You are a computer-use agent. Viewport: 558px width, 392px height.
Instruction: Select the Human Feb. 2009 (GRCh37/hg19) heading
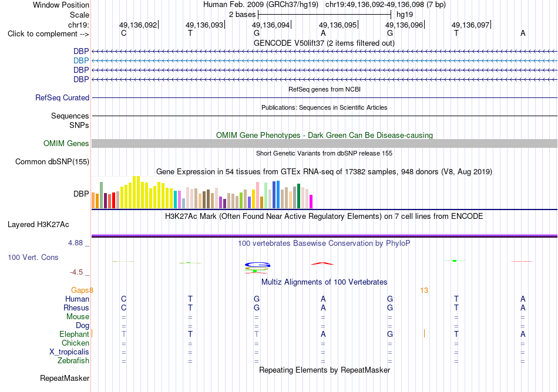click(262, 5)
